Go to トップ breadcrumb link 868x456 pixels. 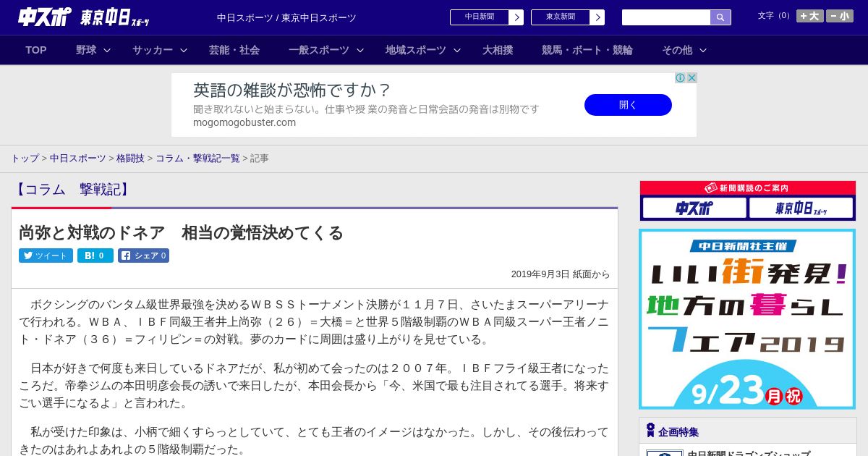(x=25, y=158)
